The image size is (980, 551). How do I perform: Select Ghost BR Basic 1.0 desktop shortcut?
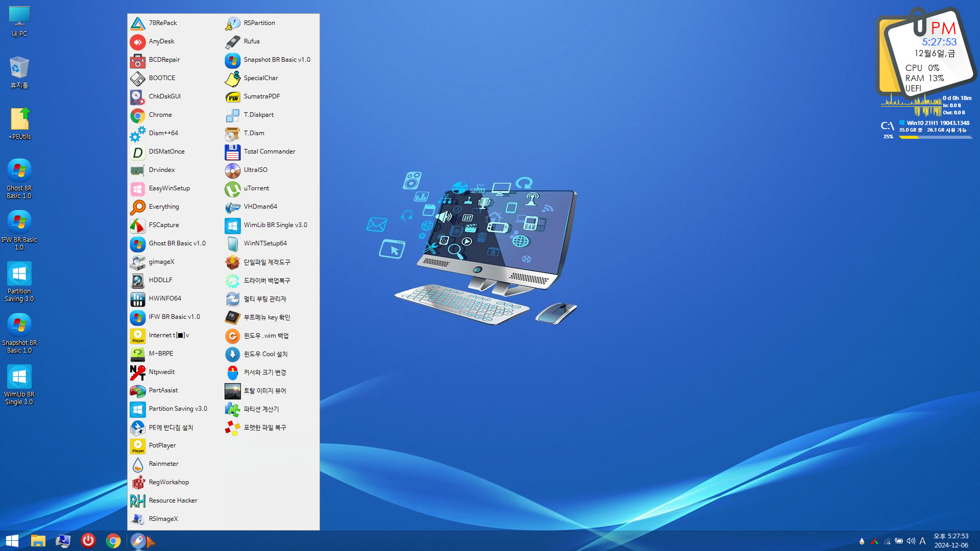click(x=19, y=179)
